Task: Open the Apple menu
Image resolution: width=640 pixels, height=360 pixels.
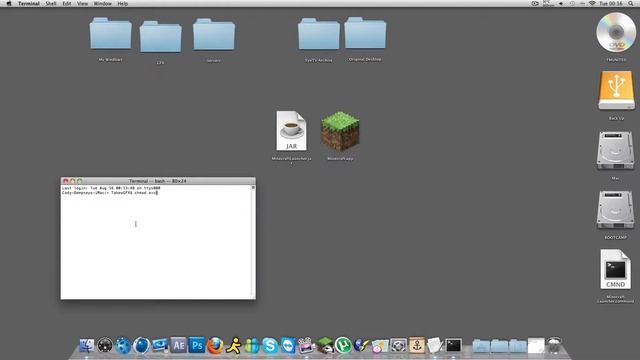Action: (x=9, y=3)
